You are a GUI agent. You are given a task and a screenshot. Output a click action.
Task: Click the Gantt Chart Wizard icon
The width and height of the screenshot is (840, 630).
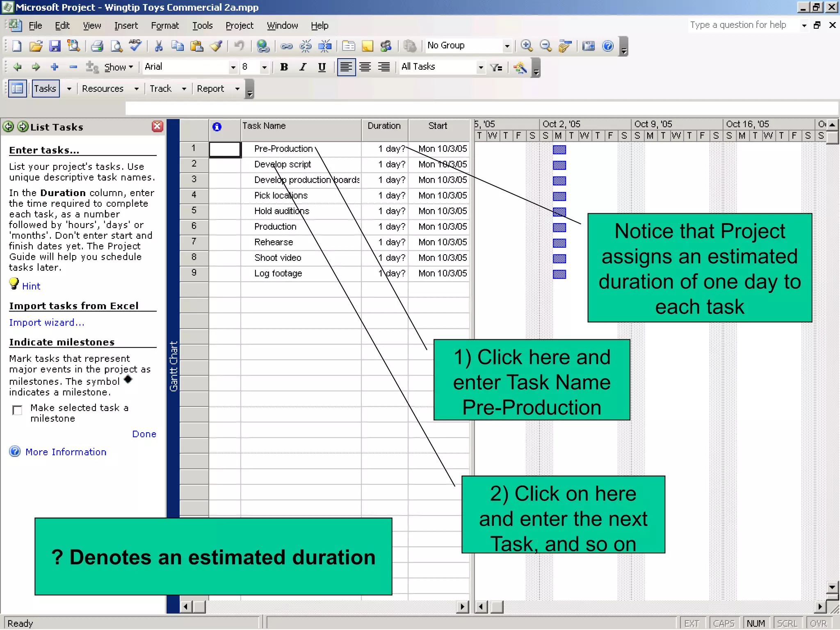click(x=520, y=67)
